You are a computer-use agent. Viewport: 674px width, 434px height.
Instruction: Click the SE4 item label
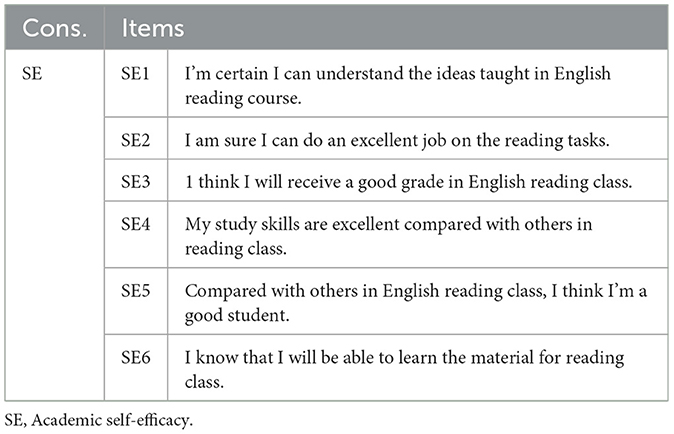click(x=135, y=224)
